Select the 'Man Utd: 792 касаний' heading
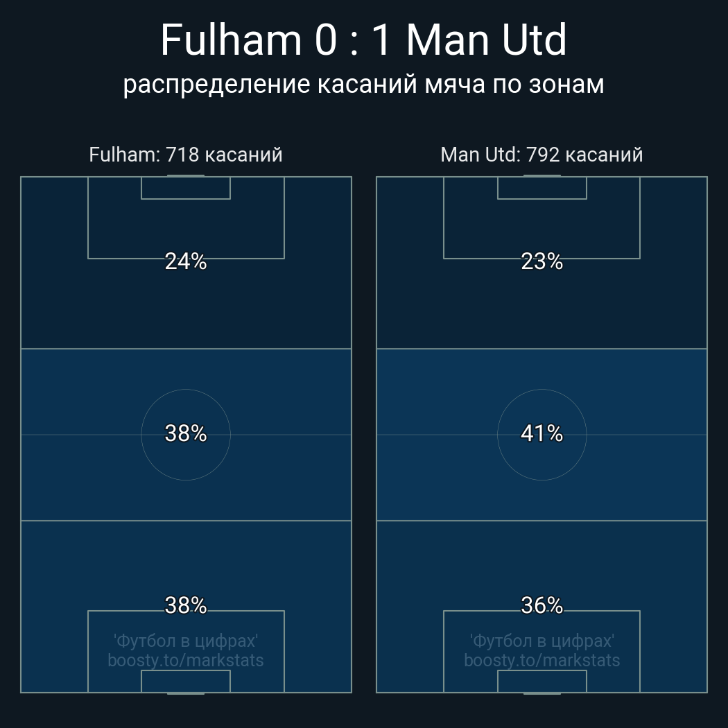The image size is (728, 728). click(x=541, y=155)
